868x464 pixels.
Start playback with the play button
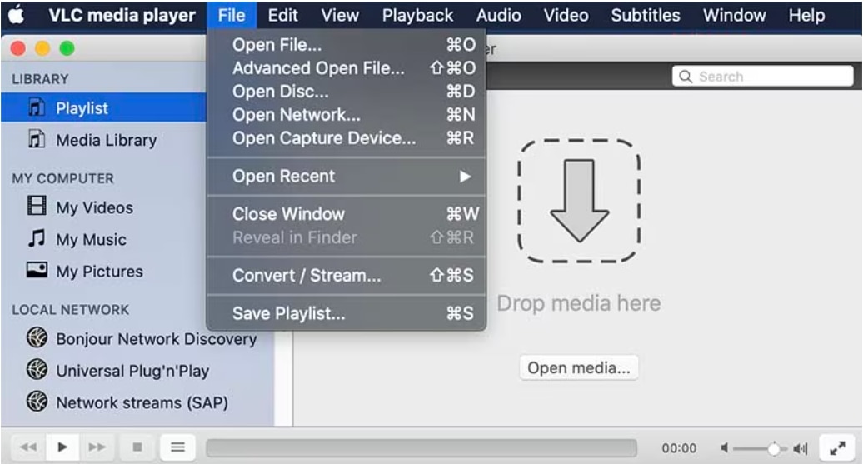62,447
